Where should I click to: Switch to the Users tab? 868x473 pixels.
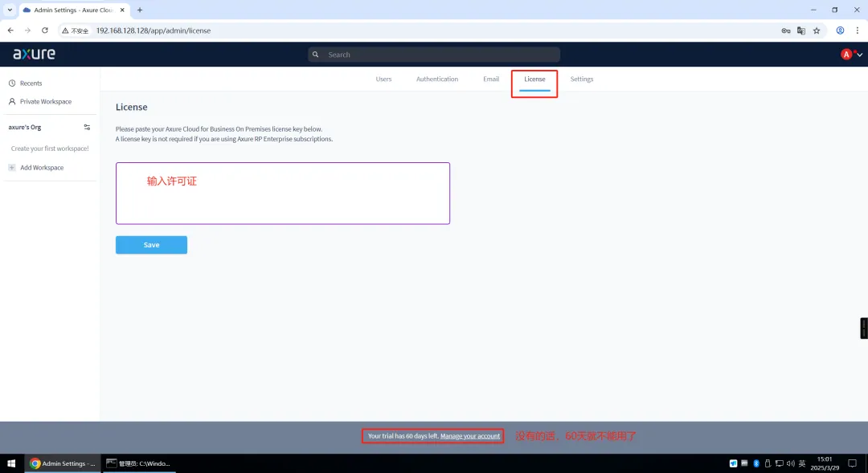[383, 80]
